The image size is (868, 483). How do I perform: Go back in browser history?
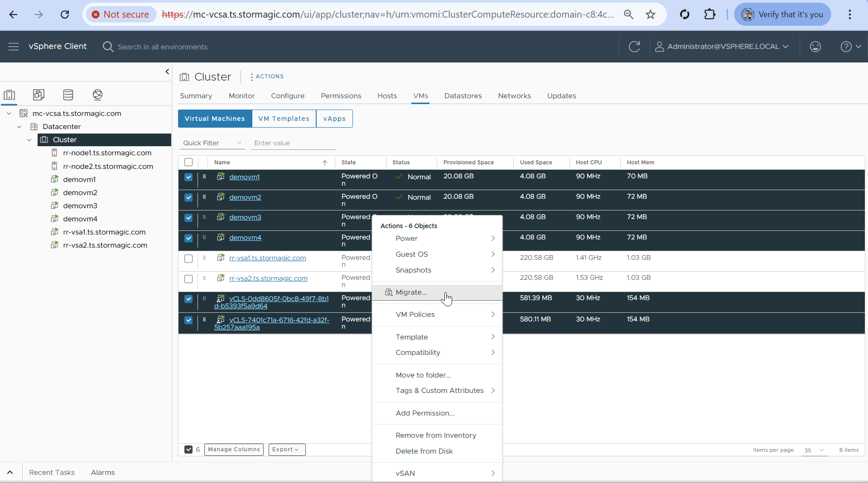pos(13,14)
